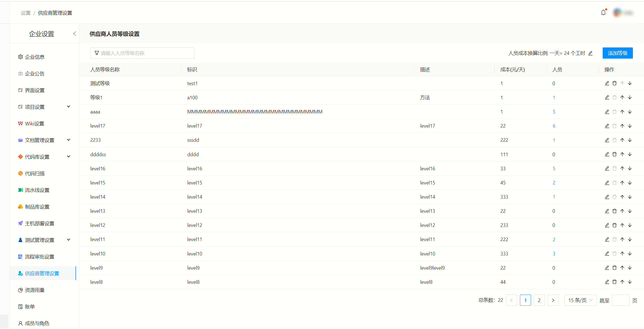This screenshot has width=644, height=329.
Task: Go to page 2 of the results
Action: pyautogui.click(x=539, y=300)
